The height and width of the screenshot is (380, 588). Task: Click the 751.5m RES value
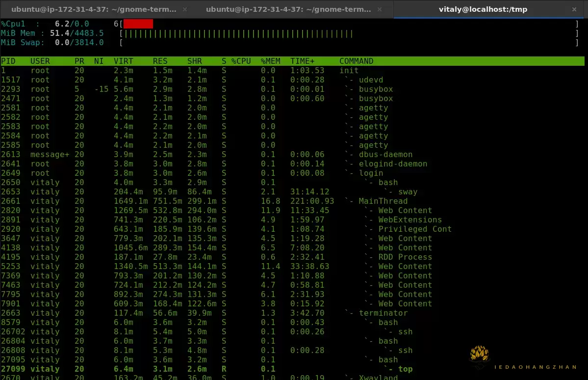pos(167,201)
